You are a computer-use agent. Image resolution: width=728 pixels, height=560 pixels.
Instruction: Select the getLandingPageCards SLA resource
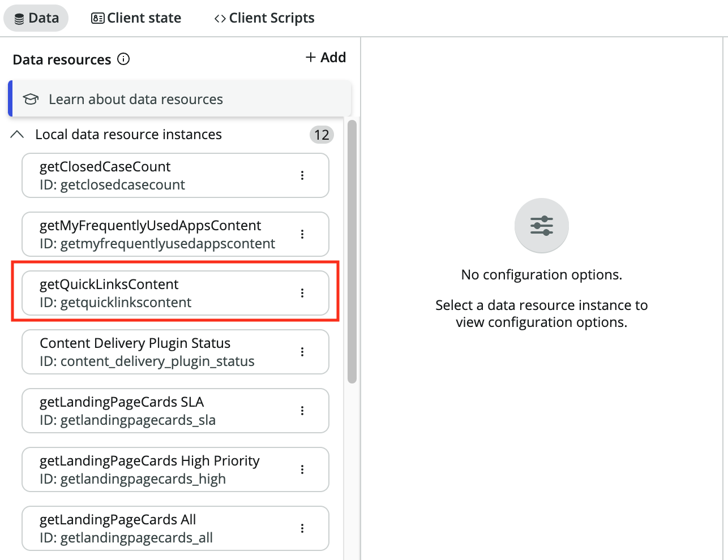point(175,411)
